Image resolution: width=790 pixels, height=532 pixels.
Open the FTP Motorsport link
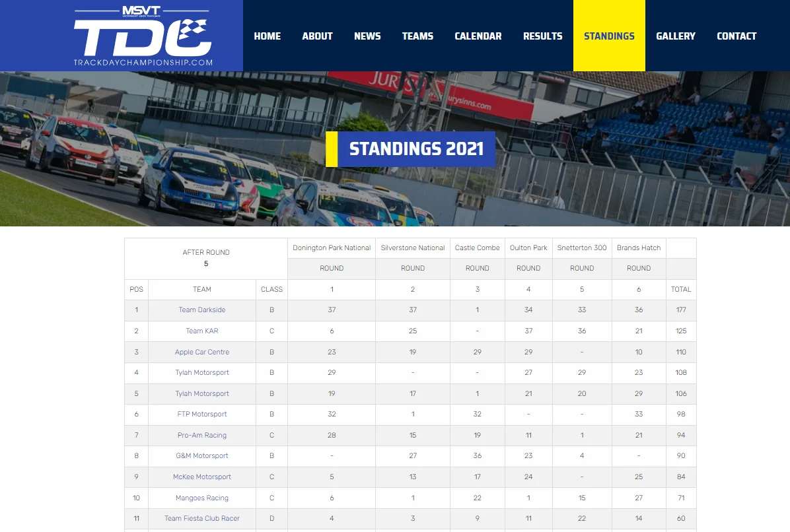pyautogui.click(x=202, y=415)
